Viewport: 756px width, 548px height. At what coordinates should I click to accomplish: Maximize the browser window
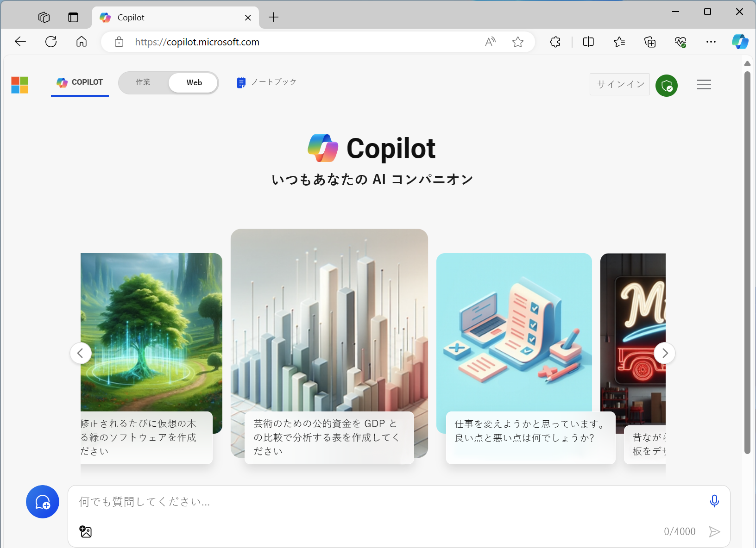point(707,12)
